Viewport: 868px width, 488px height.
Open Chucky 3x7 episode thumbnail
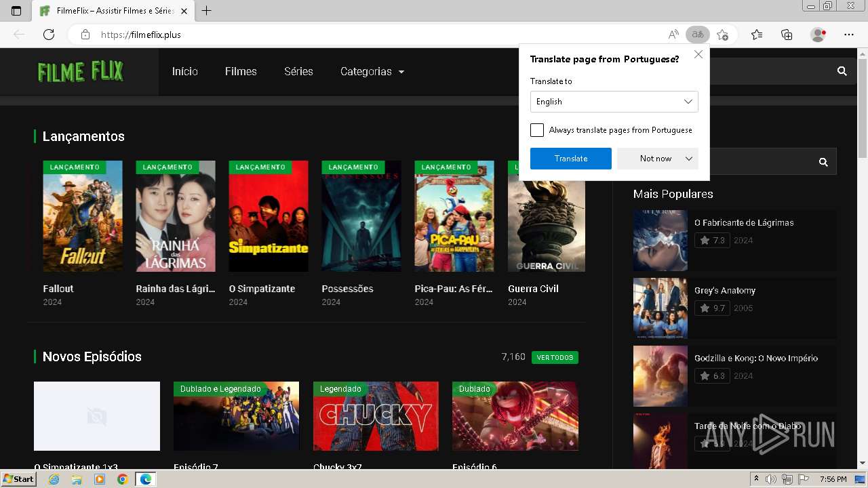(376, 416)
